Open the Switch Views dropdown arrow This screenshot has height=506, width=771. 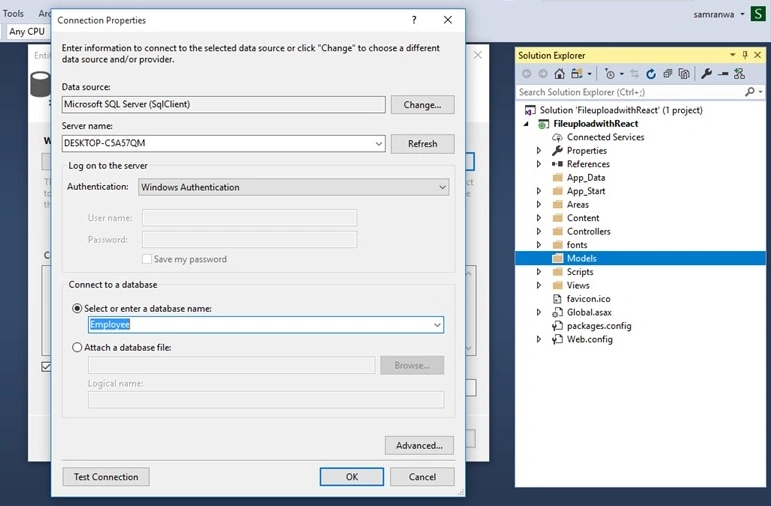pos(589,74)
